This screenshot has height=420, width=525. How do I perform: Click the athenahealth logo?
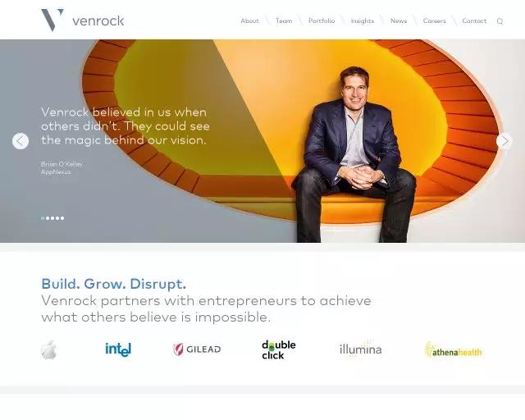coord(453,350)
